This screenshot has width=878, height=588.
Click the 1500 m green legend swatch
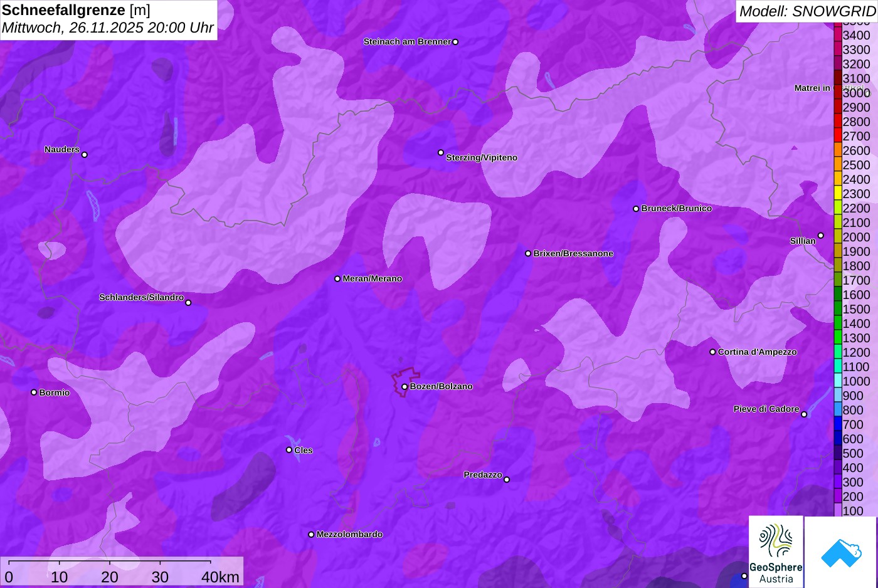pyautogui.click(x=838, y=309)
